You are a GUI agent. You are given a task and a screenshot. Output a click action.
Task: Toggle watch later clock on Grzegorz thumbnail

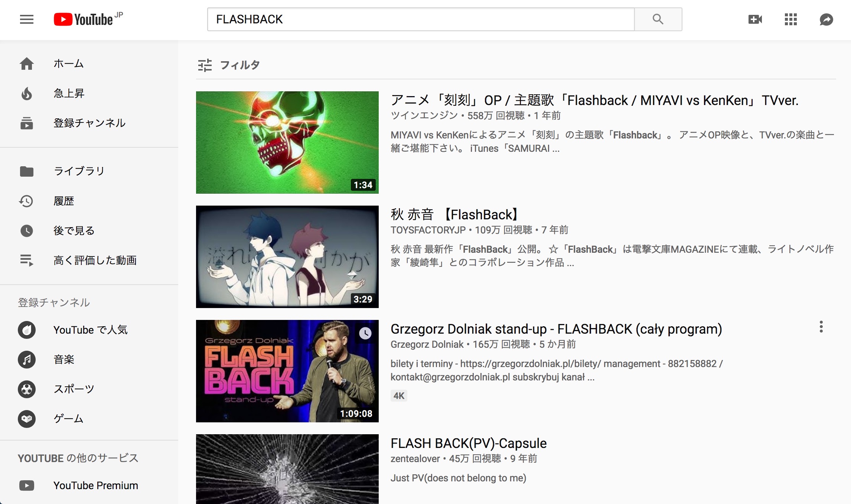(365, 333)
